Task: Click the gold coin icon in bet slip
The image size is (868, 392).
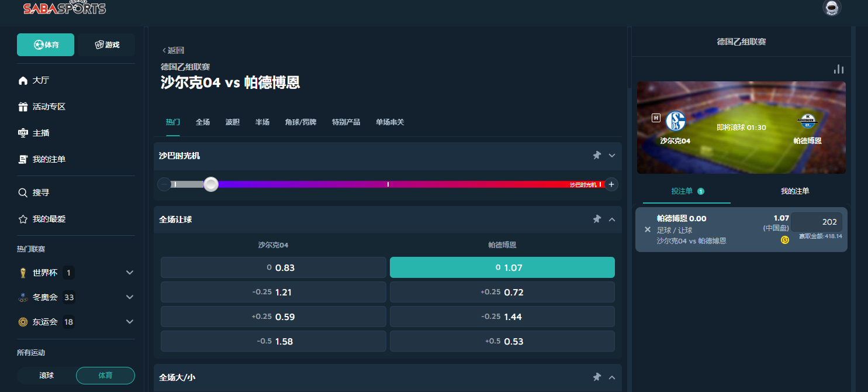Action: (785, 240)
